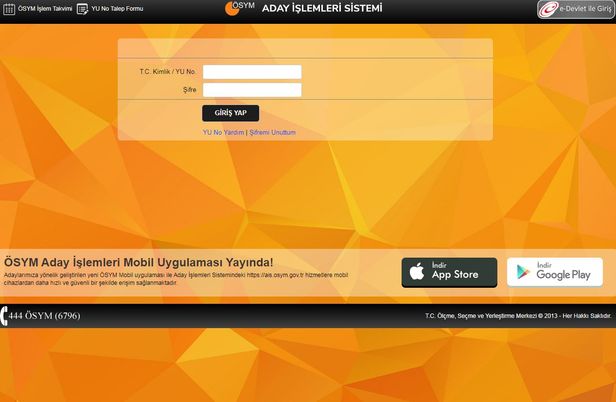
Task: Open the YU No Yardım link
Action: coord(223,132)
